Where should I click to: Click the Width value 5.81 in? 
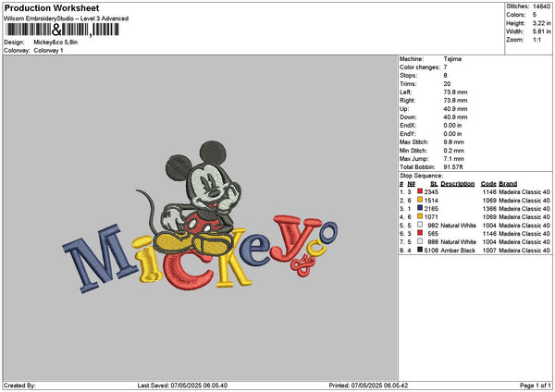[541, 31]
